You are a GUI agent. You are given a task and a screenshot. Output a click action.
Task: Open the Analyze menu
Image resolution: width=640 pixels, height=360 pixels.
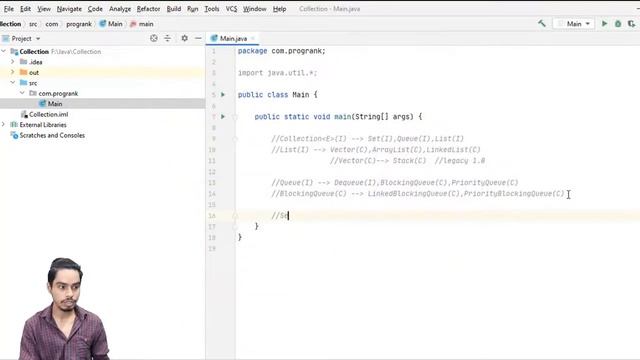[120, 9]
